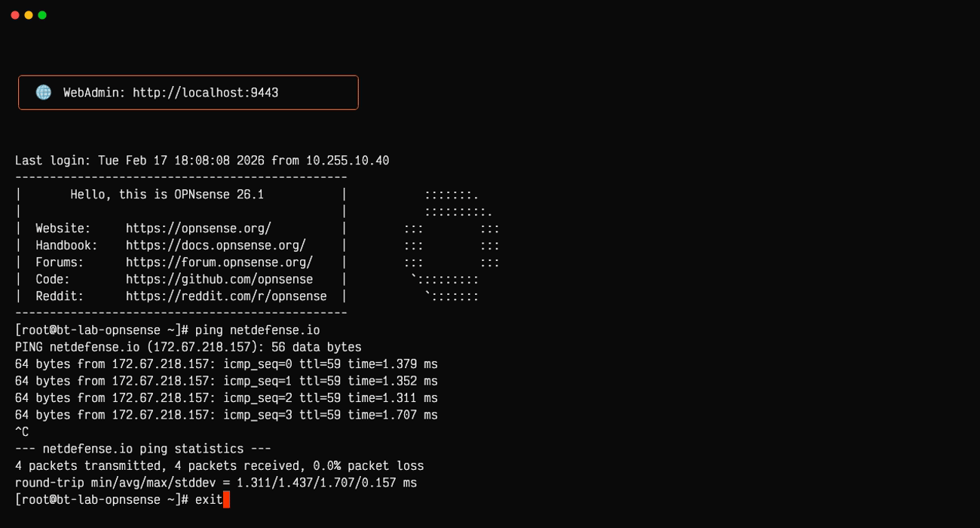This screenshot has height=528, width=980.
Task: Click the globe icon beside WebAdmin
Action: [44, 92]
